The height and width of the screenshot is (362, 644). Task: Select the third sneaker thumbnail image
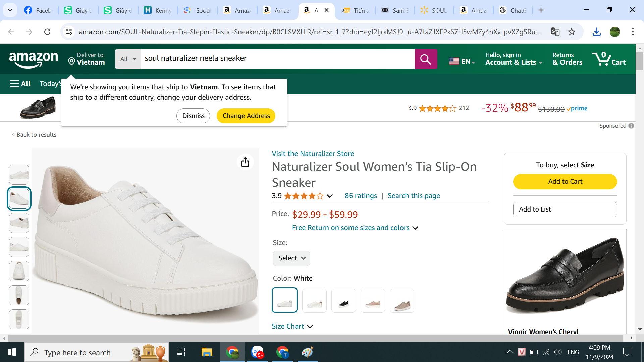tap(19, 223)
